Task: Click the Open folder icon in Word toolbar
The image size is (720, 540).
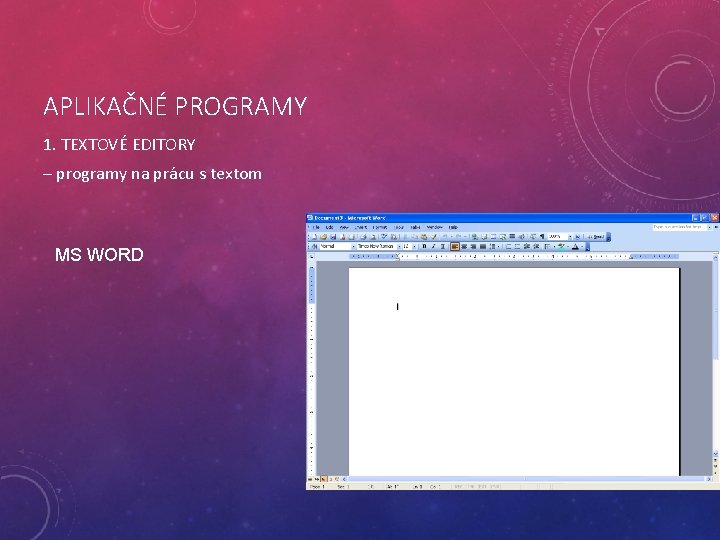Action: 323,237
